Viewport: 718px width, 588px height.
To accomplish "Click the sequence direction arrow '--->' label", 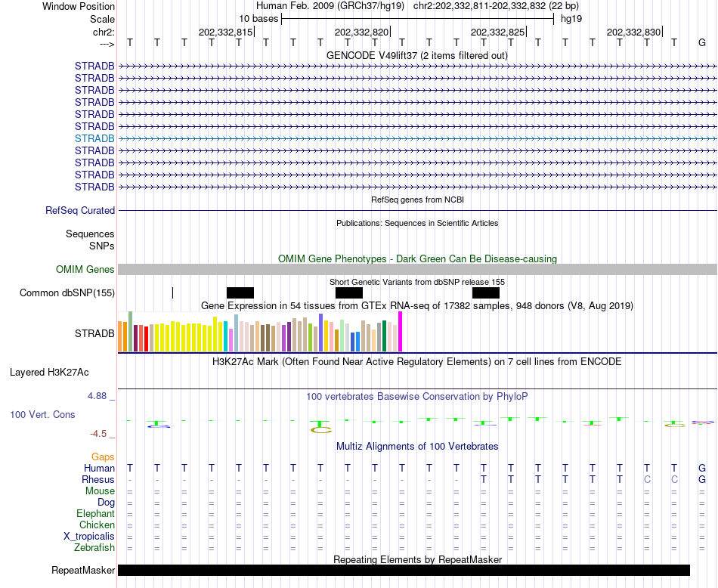I will point(107,44).
